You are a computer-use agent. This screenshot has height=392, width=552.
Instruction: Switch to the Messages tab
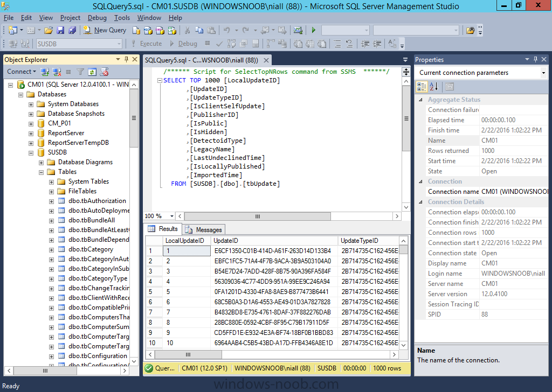204,229
